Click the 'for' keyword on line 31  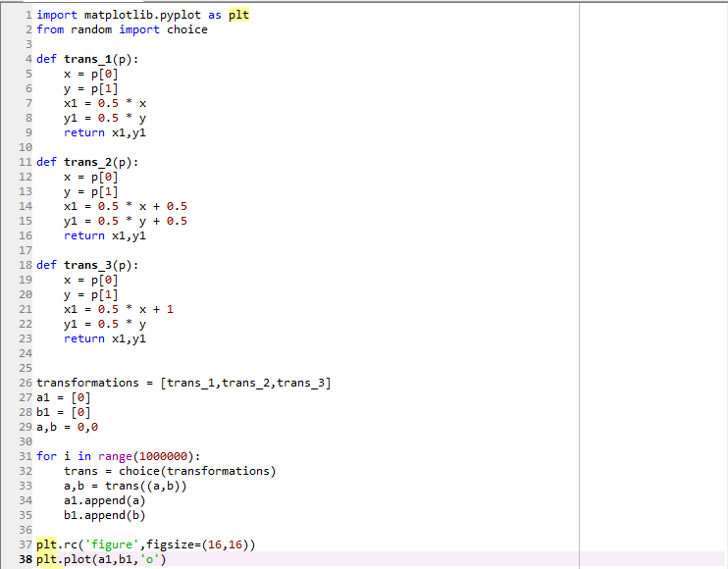46,456
